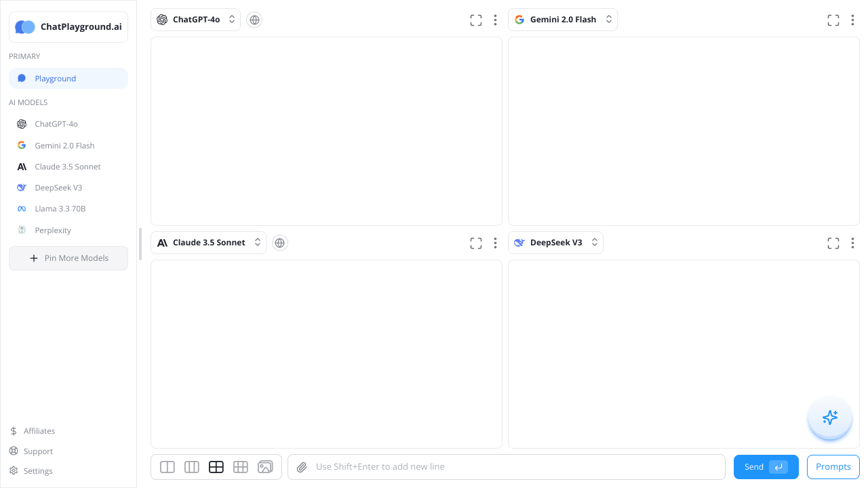The height and width of the screenshot is (488, 868).
Task: Select the Perplexity icon in the sidebar
Action: 21,230
